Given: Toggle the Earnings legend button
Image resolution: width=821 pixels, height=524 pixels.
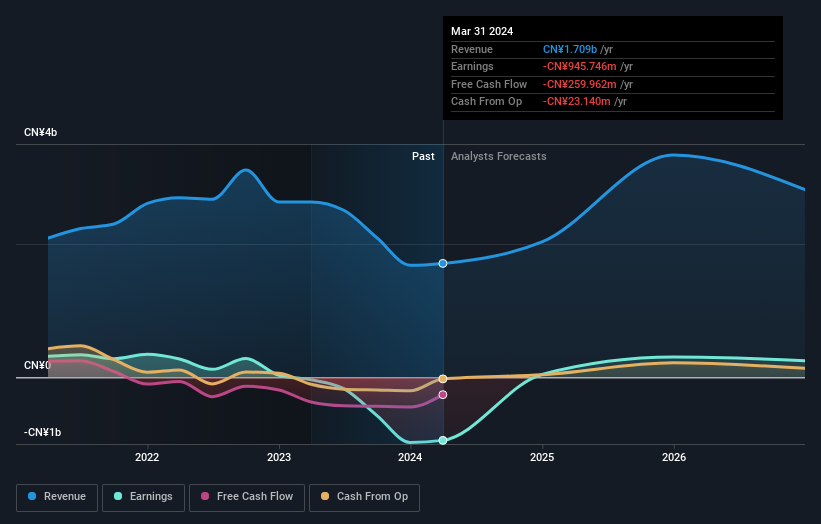Looking at the screenshot, I should click(x=143, y=497).
